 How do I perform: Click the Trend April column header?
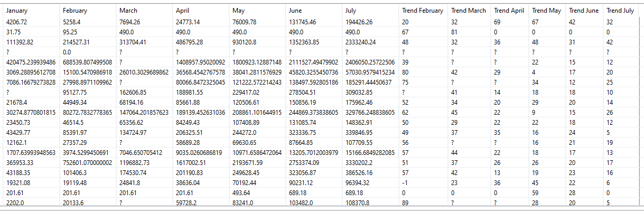(x=509, y=11)
